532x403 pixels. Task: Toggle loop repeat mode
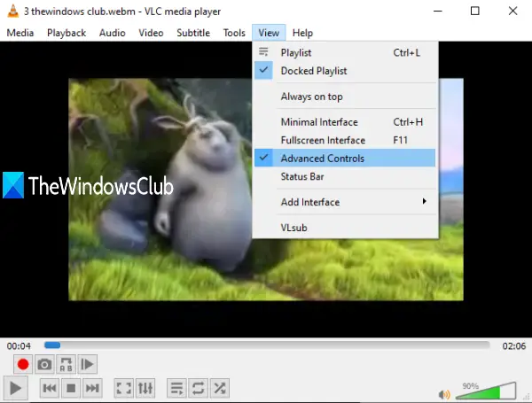coord(198,388)
